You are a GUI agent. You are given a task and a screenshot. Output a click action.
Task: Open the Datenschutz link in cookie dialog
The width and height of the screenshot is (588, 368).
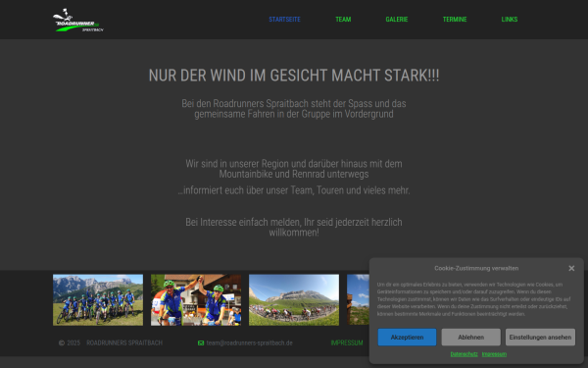click(x=464, y=354)
